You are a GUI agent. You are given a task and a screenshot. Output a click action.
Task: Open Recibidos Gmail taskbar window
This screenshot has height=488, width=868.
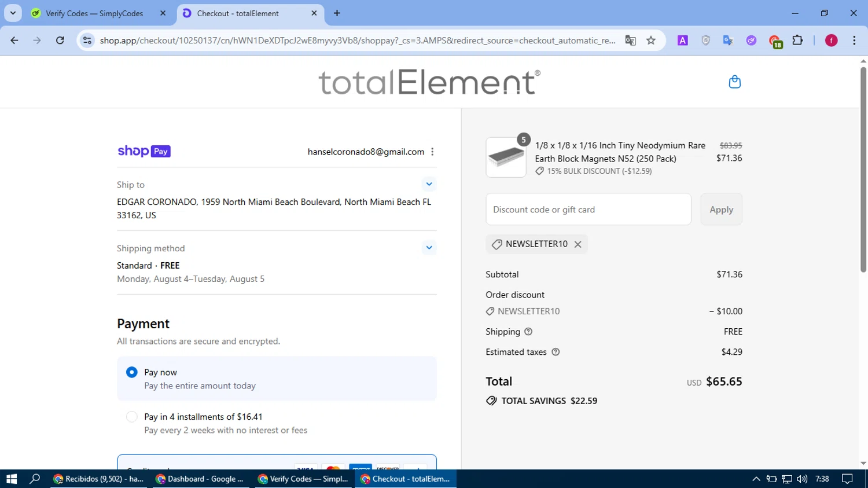(100, 479)
